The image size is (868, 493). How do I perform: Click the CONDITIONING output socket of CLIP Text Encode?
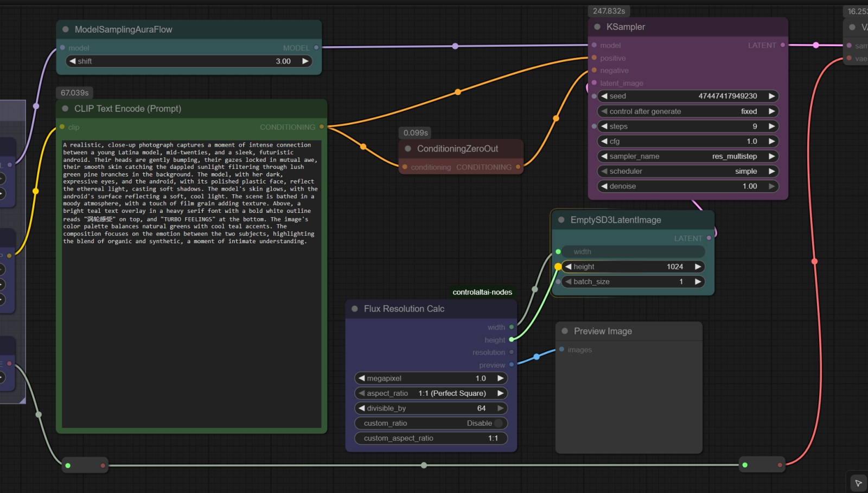322,127
